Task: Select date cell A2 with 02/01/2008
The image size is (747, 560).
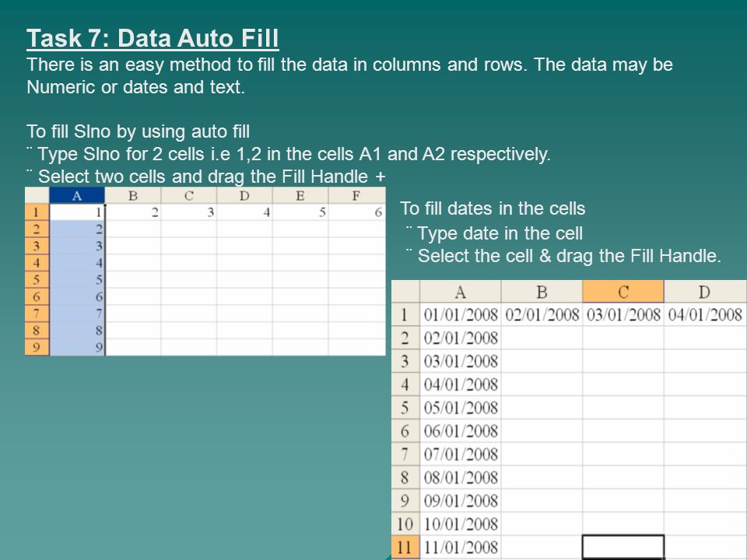Action: click(460, 338)
